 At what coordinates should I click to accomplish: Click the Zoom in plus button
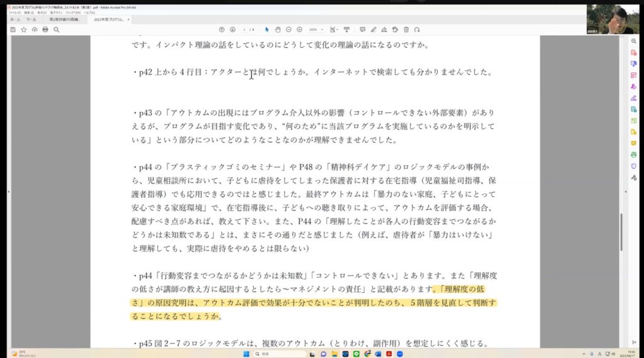(x=299, y=30)
